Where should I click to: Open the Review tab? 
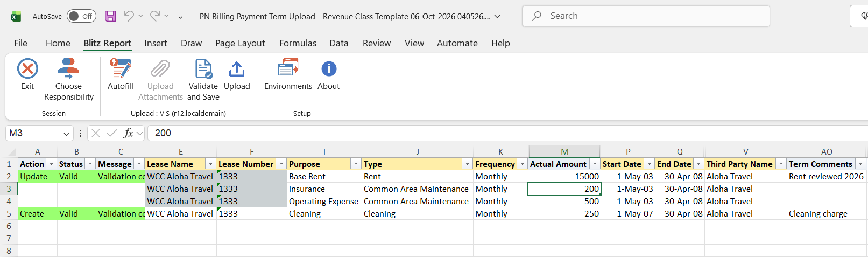(x=377, y=43)
